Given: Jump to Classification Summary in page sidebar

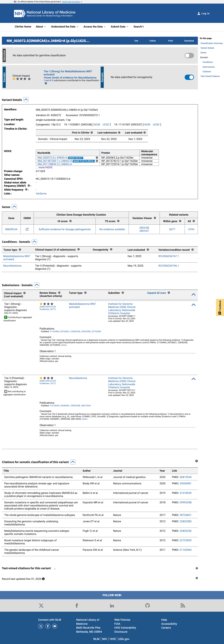Looking at the screenshot, I should [212, 43].
